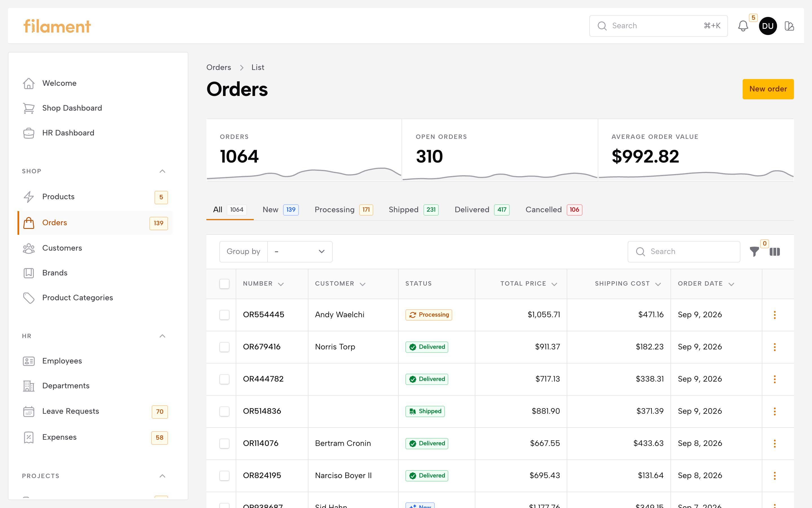The image size is (812, 508).
Task: Click the Leave Requests calendar icon
Action: pyautogui.click(x=28, y=411)
